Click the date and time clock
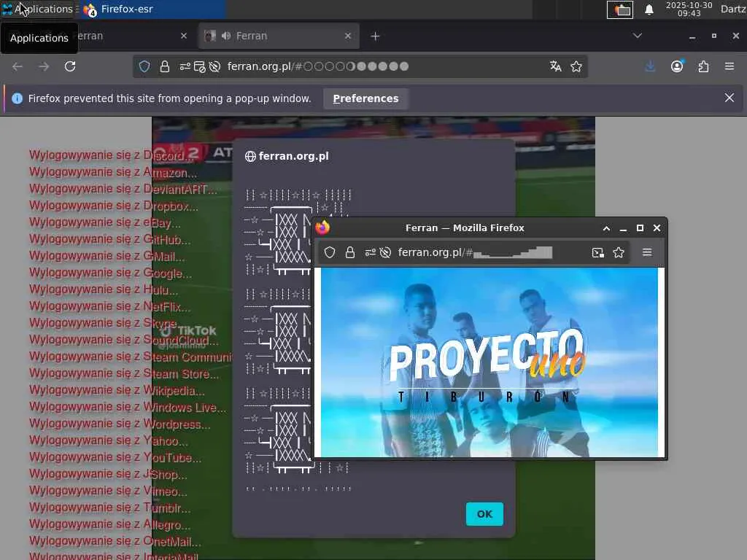 click(689, 9)
